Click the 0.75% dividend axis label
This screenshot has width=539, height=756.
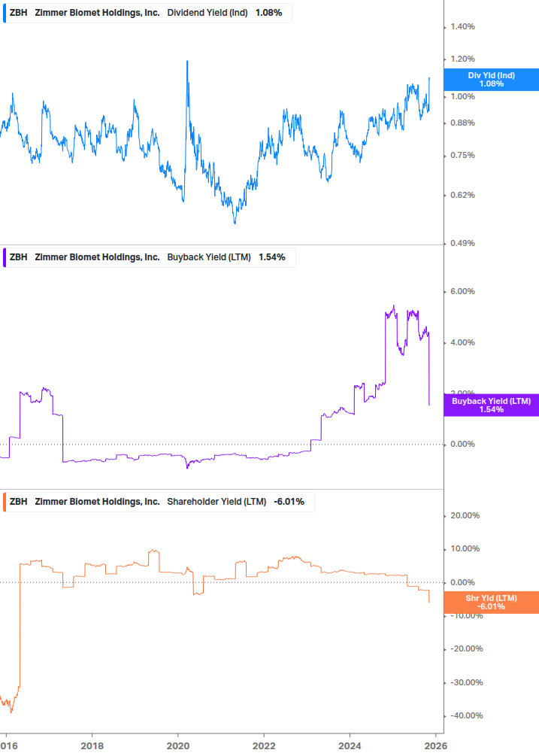(x=462, y=155)
